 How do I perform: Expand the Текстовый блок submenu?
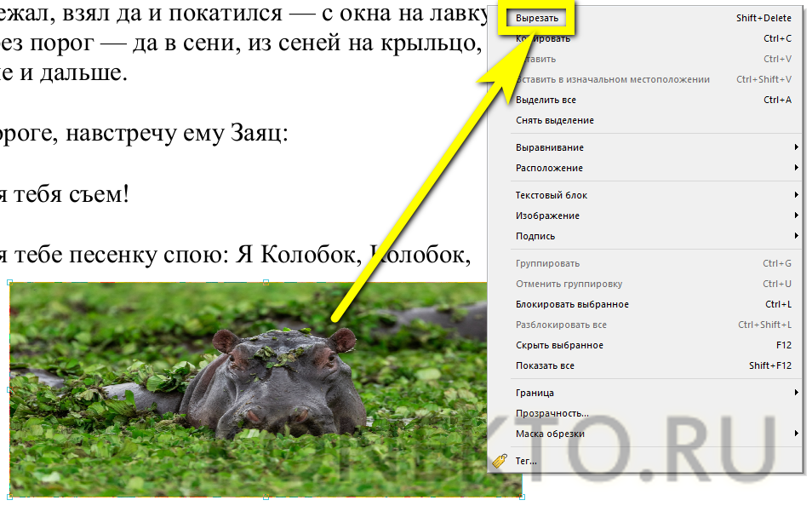[552, 195]
